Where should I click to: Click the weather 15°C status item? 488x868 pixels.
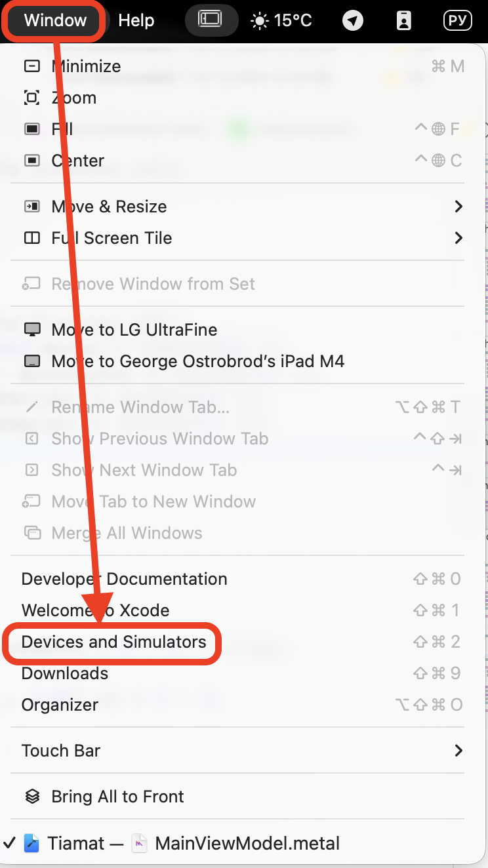[x=281, y=21]
